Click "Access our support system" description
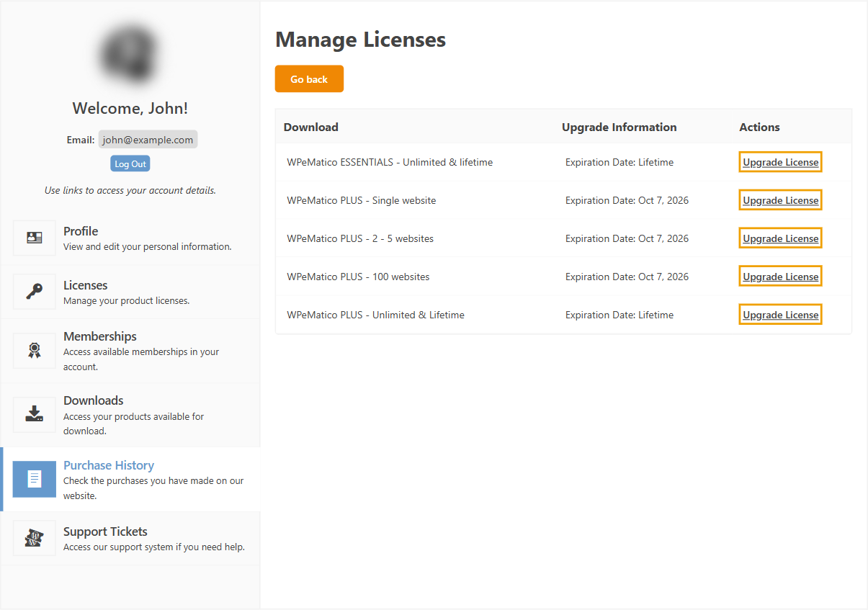Image resolution: width=868 pixels, height=610 pixels. coord(154,547)
